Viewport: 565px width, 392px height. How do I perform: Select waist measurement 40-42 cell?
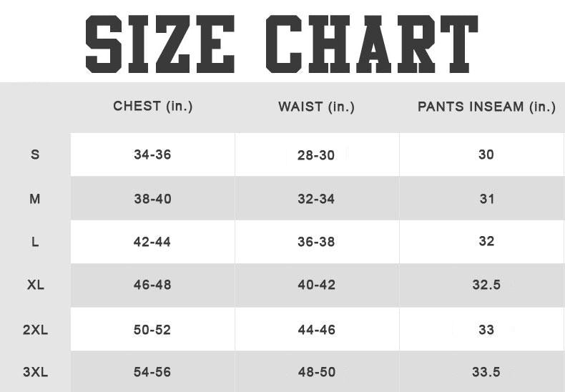click(x=317, y=285)
